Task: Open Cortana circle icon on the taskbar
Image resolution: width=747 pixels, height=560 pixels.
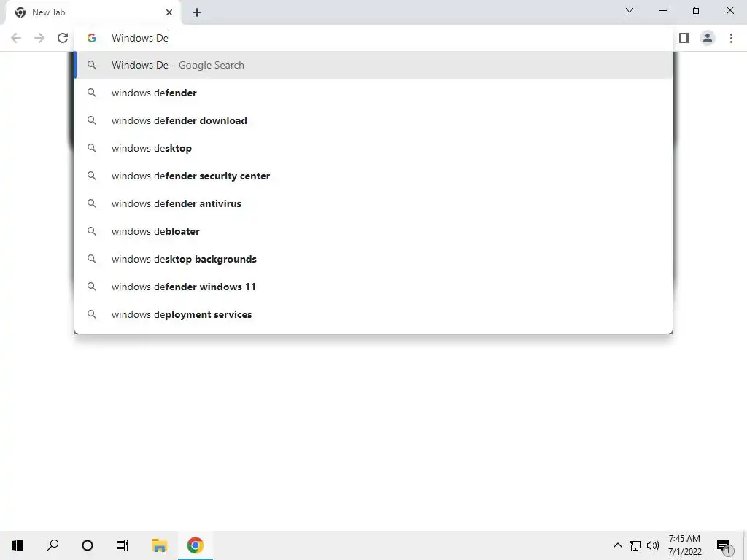Action: click(88, 545)
